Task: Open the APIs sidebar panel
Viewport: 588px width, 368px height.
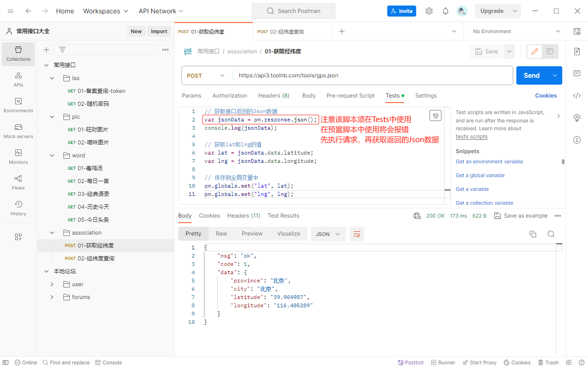Action: [18, 80]
